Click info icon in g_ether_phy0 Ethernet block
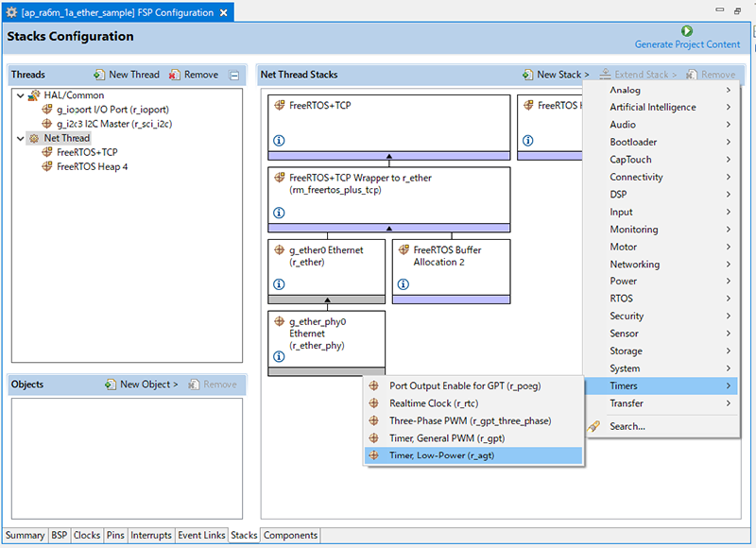The width and height of the screenshot is (756, 548). pos(279,356)
